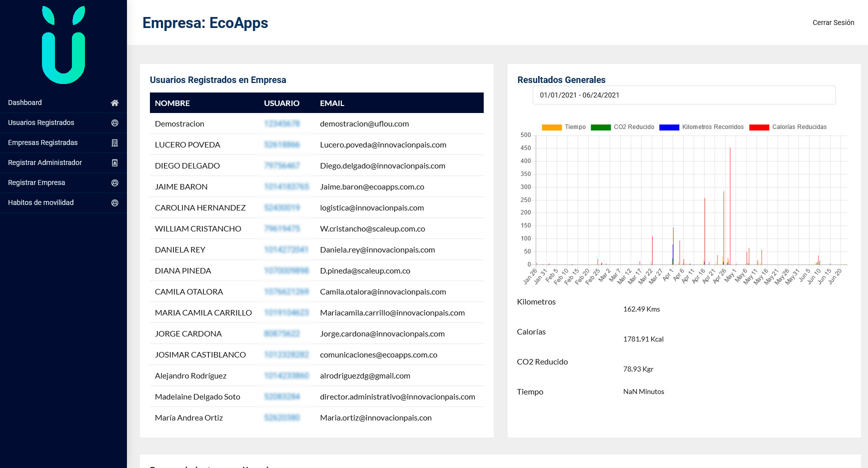Click the green U logo in sidebar
The image size is (868, 468).
63,45
